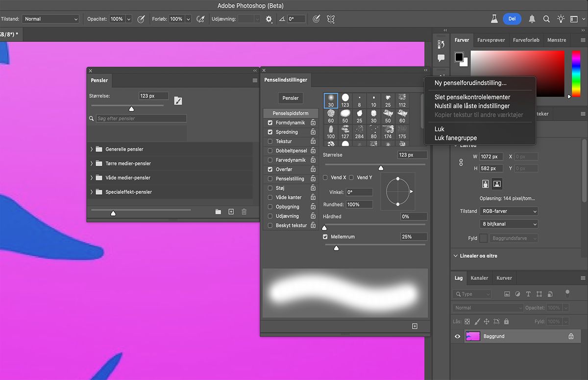Set canvas to portrait orientation

point(486,184)
